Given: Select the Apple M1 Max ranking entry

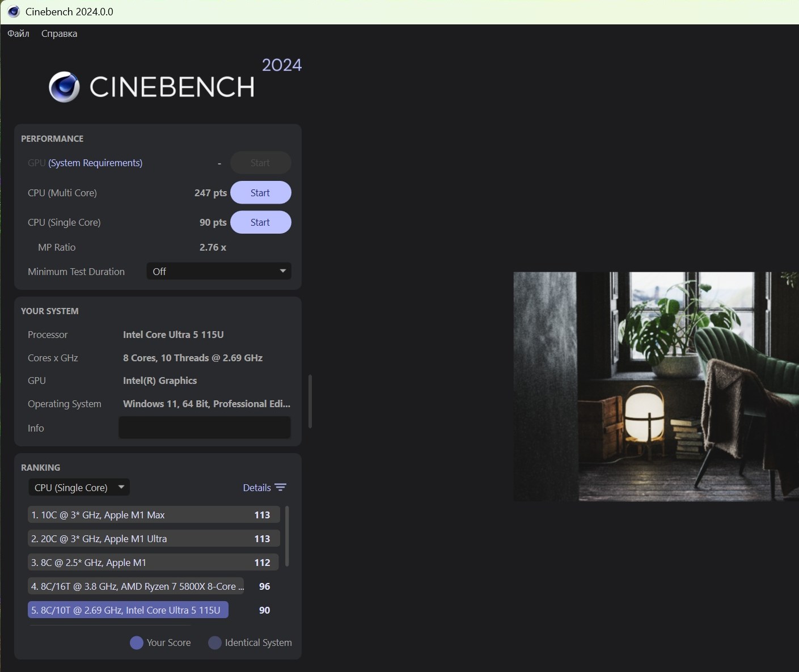Looking at the screenshot, I should pos(153,515).
